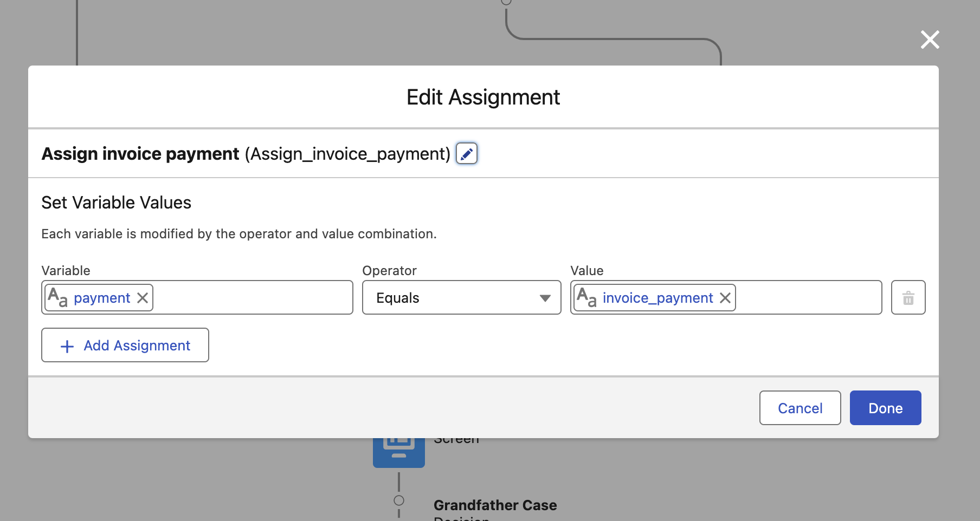Click the text-type icon on payment pill
Viewport: 980px width, 521px height.
(x=57, y=298)
